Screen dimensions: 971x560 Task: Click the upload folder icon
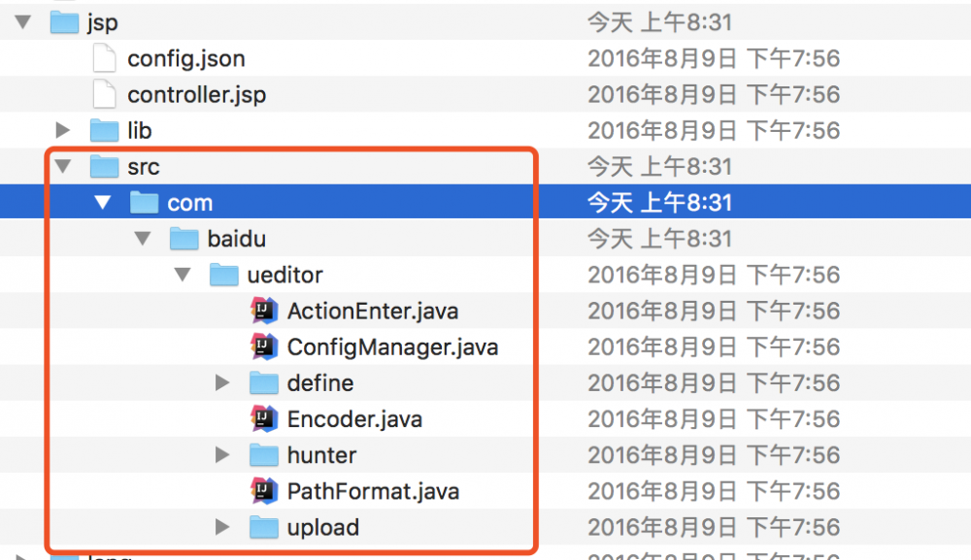point(262,527)
